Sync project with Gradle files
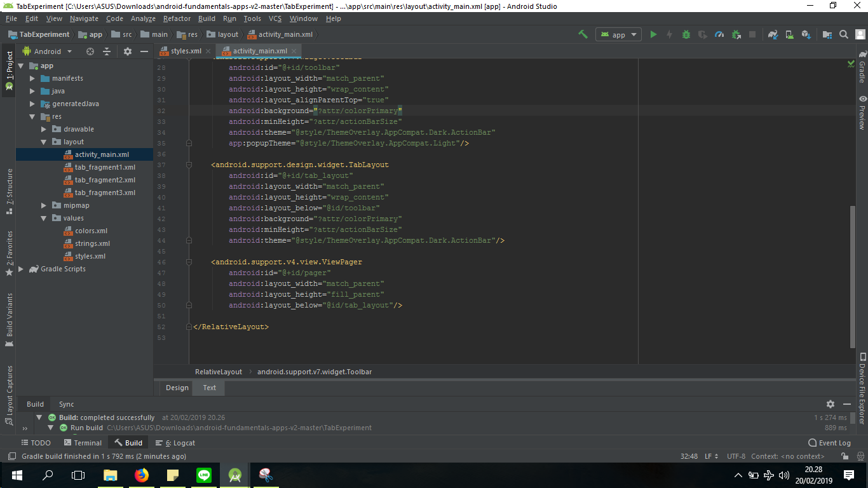The image size is (868, 488). tap(773, 35)
